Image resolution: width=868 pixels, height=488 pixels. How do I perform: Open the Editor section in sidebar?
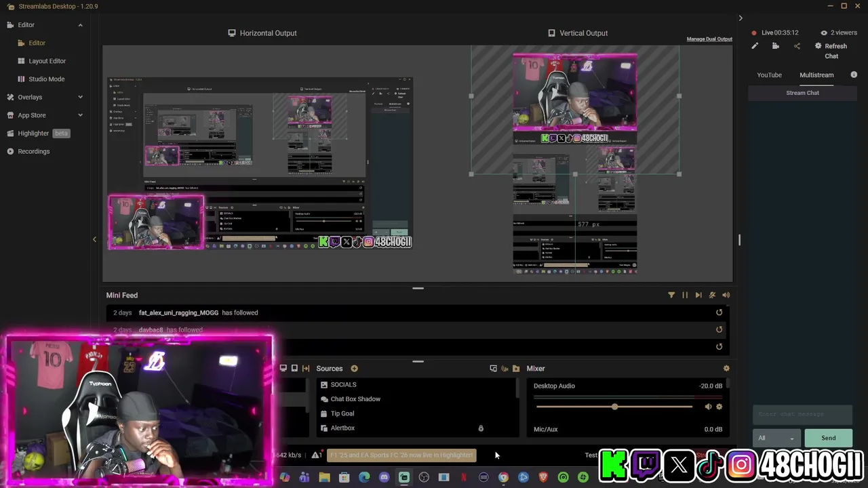point(26,25)
